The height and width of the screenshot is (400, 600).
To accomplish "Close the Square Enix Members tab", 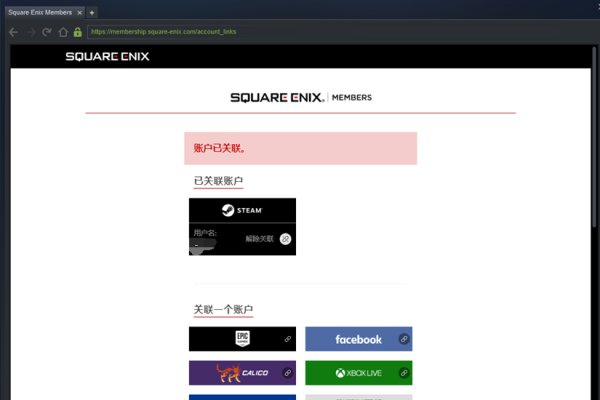I will click(x=78, y=12).
